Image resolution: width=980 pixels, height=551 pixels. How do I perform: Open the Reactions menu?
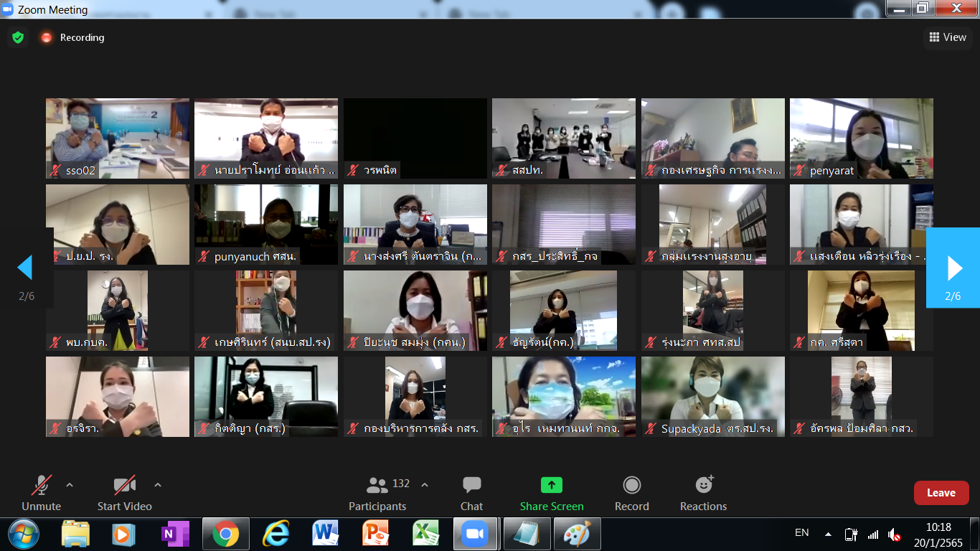click(x=703, y=493)
